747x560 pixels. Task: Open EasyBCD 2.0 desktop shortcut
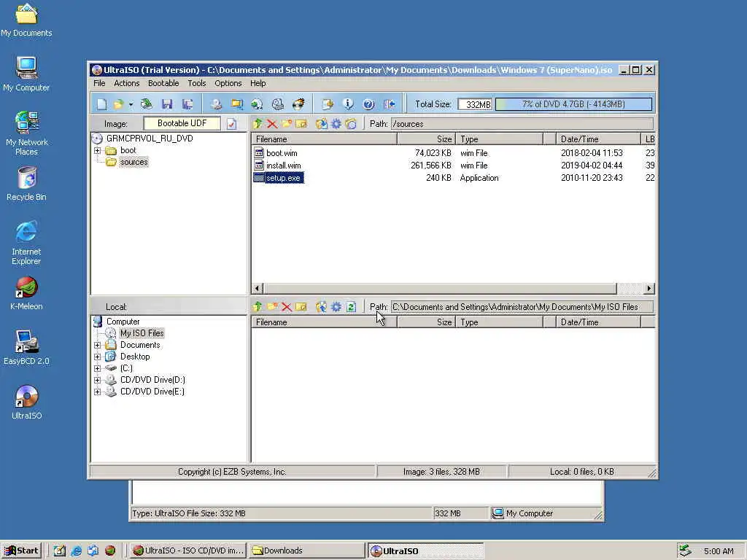pyautogui.click(x=26, y=348)
